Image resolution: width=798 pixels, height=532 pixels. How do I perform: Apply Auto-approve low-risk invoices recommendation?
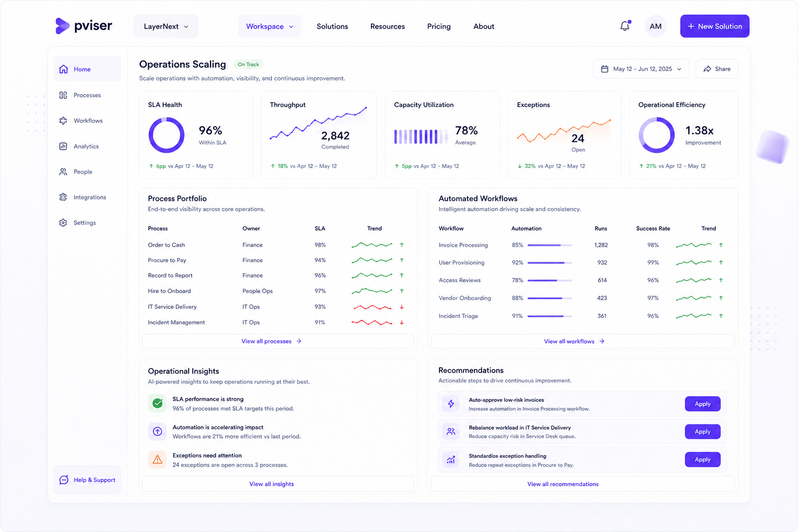coord(702,404)
